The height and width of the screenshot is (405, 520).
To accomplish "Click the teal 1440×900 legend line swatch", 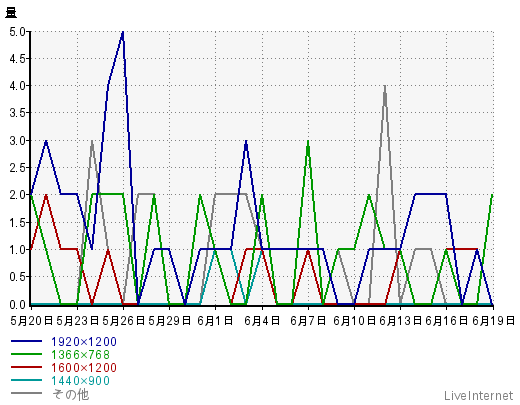I will [x=26, y=380].
